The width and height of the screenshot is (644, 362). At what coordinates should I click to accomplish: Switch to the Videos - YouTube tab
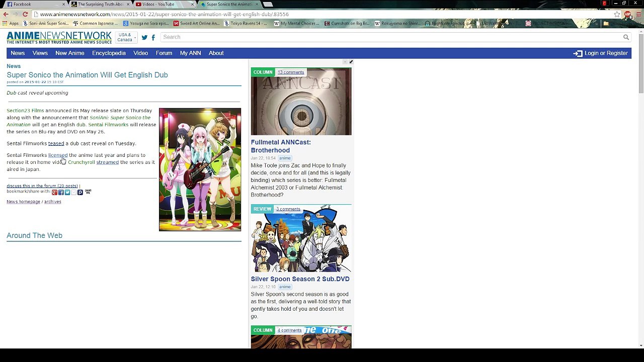click(165, 5)
